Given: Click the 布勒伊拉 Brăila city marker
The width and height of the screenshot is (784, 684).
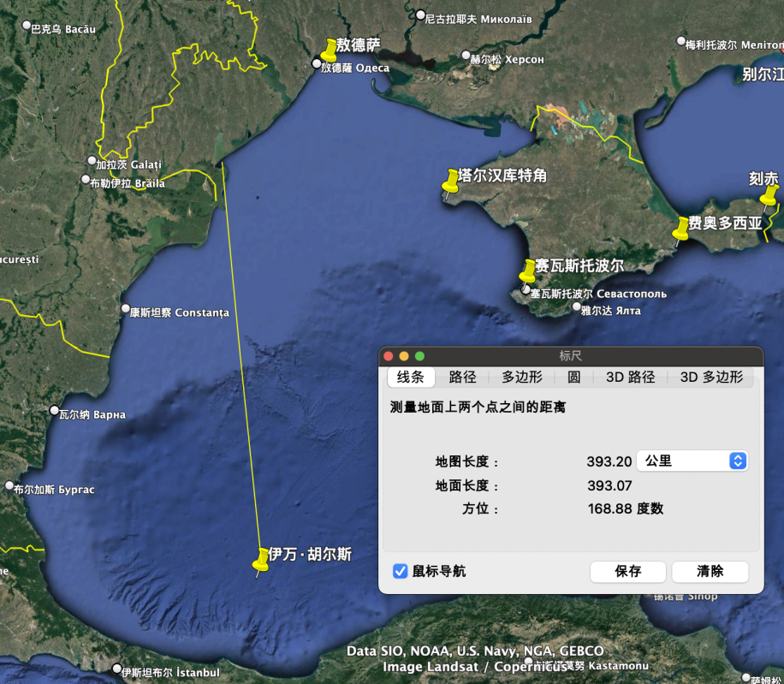Looking at the screenshot, I should coord(86,179).
